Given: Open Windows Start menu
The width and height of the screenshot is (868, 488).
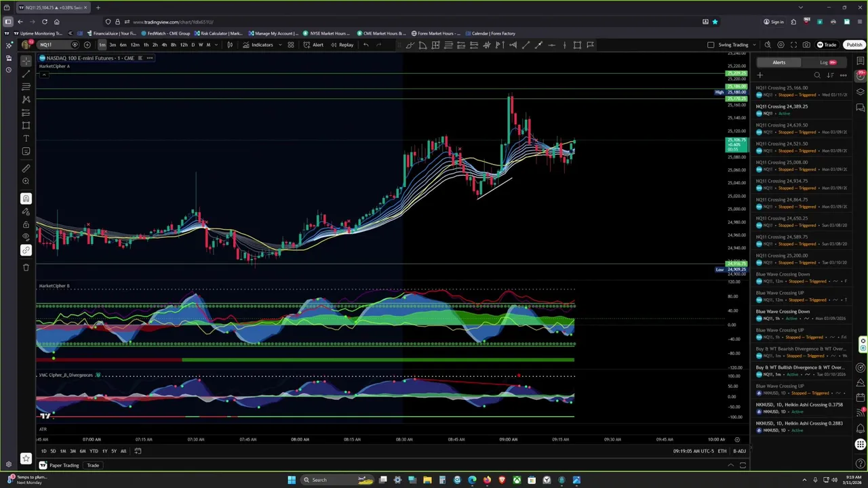Looking at the screenshot, I should (292, 480).
